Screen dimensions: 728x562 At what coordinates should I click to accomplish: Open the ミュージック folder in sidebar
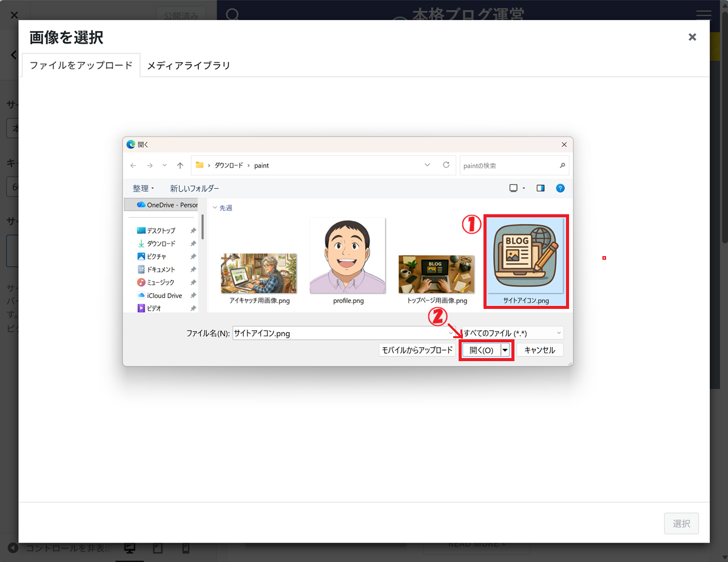pyautogui.click(x=160, y=282)
